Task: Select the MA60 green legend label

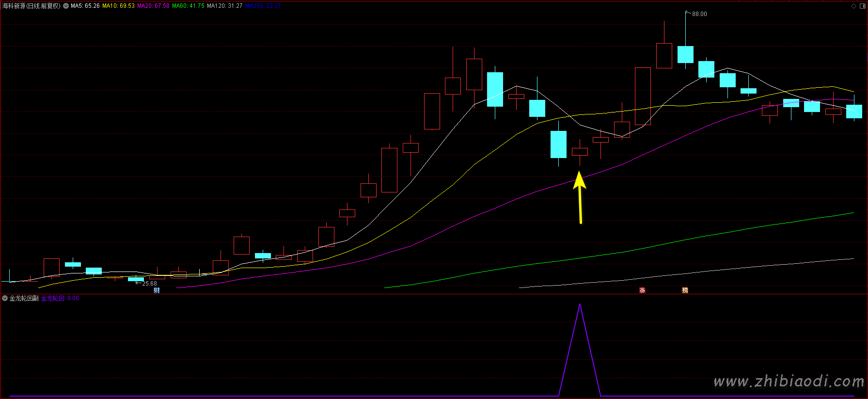Action: point(188,6)
